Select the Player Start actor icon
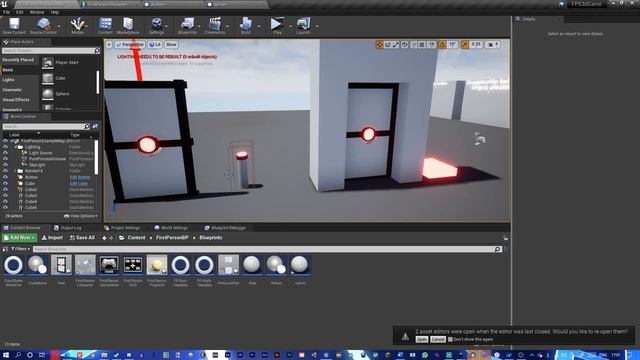This screenshot has width=640, height=360. click(x=48, y=62)
